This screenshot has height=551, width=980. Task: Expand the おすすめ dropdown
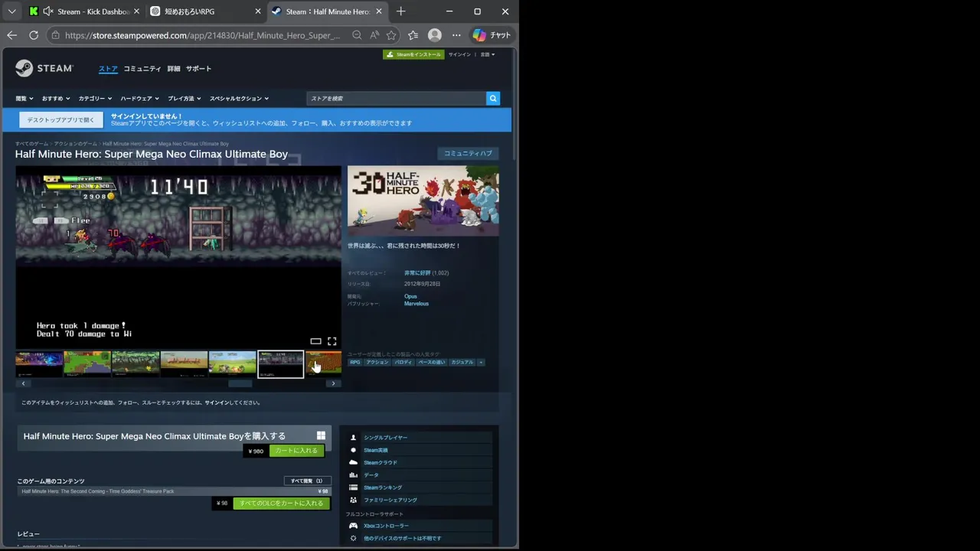(x=56, y=99)
